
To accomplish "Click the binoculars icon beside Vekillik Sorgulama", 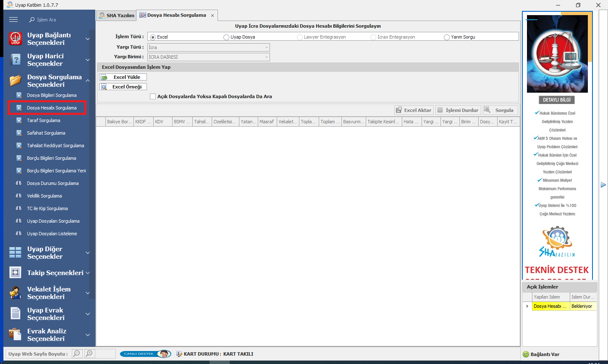I will pos(19,196).
